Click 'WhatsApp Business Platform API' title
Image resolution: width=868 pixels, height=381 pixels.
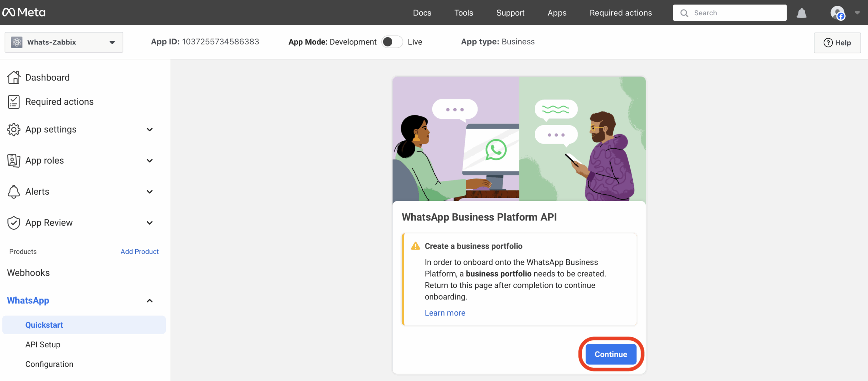tap(479, 217)
